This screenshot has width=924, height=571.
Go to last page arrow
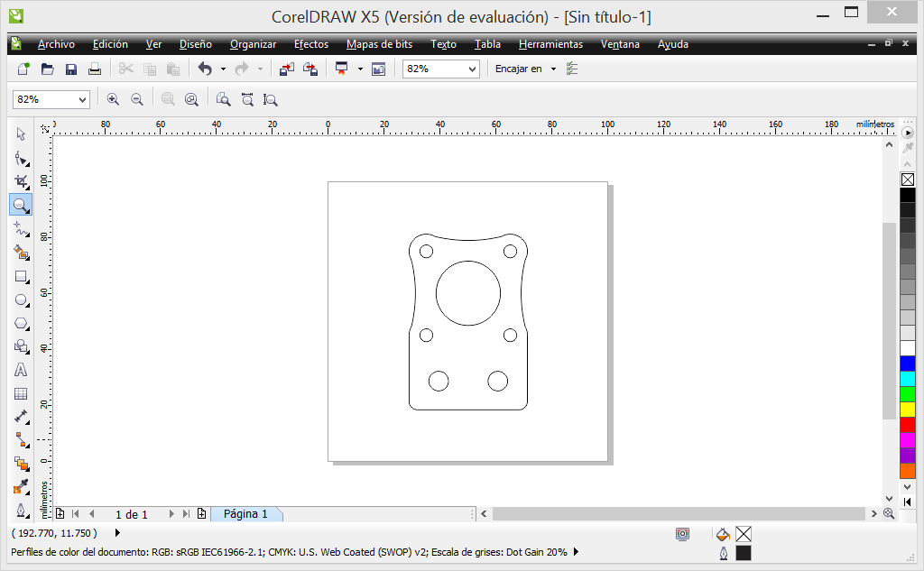pos(186,514)
